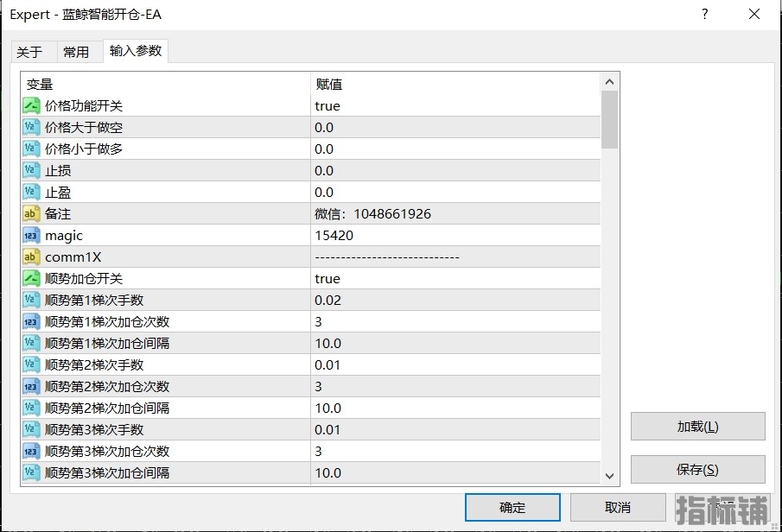Click the icon beside 顺势第3梯次加仓间隔
782x532 pixels.
[x=31, y=472]
